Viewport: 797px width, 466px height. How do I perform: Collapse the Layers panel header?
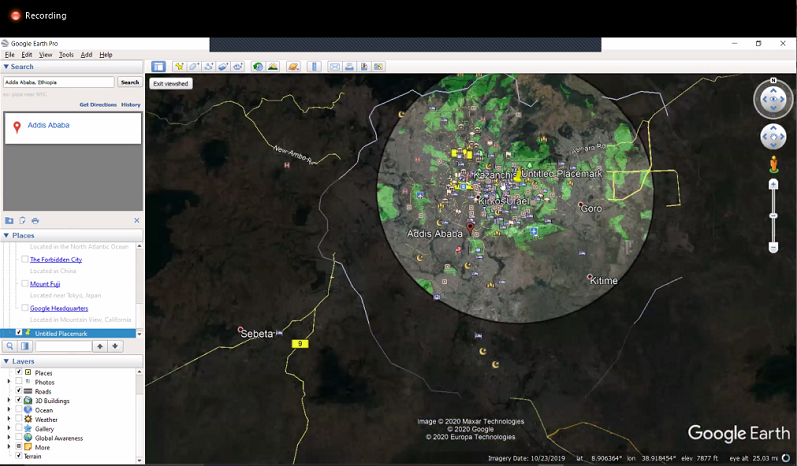coord(22,361)
